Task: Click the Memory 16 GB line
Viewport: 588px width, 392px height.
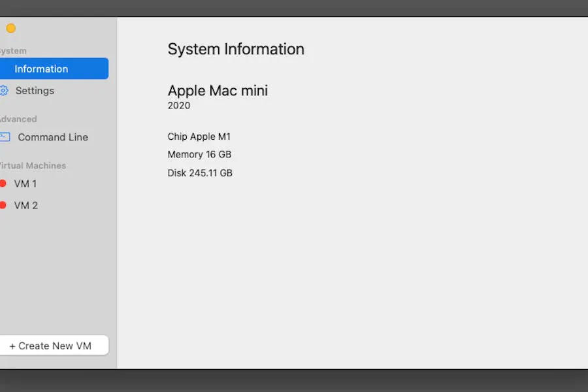Action: point(199,155)
